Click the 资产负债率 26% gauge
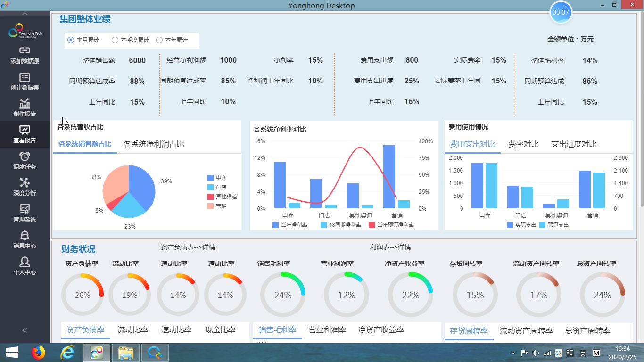Image resolution: width=644 pixels, height=362 pixels. [83, 295]
